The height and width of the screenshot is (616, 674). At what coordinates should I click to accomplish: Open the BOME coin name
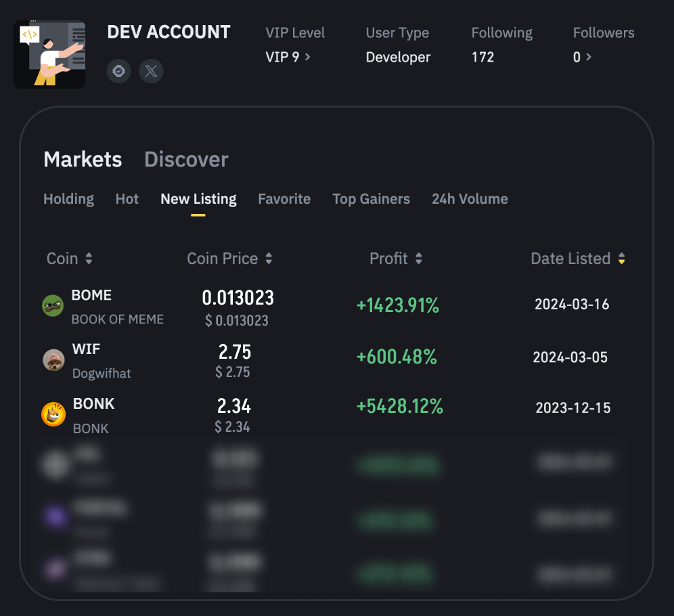pos(91,295)
